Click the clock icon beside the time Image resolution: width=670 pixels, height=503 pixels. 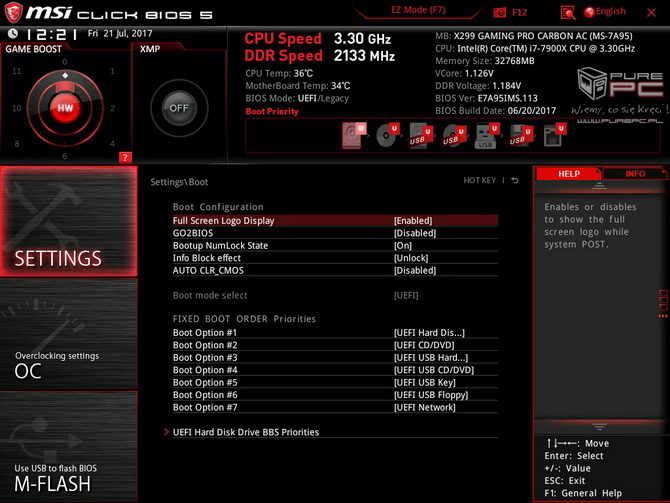13,33
